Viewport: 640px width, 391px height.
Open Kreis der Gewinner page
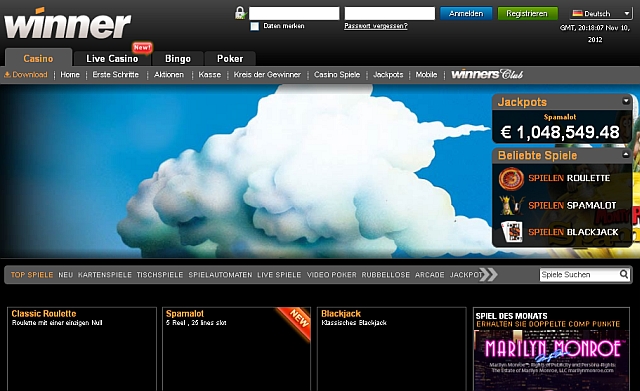click(267, 75)
